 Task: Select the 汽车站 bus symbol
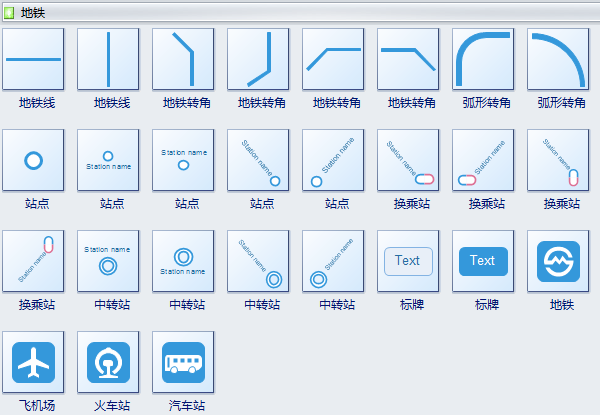pyautogui.click(x=183, y=362)
